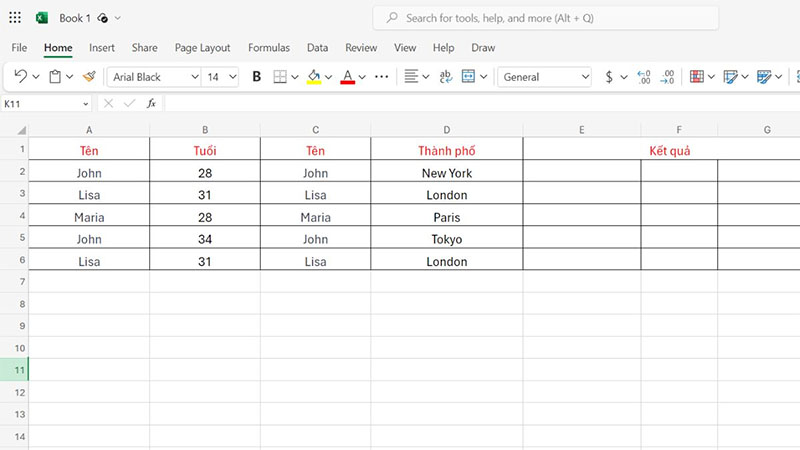The image size is (800, 450).
Task: Click the Wrap Text icon
Action: (445, 77)
